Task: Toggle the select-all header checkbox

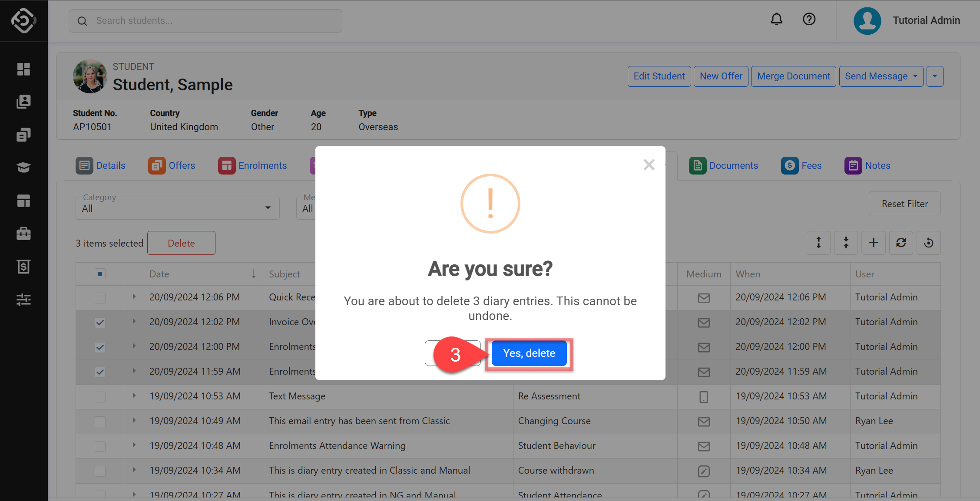Action: (100, 274)
